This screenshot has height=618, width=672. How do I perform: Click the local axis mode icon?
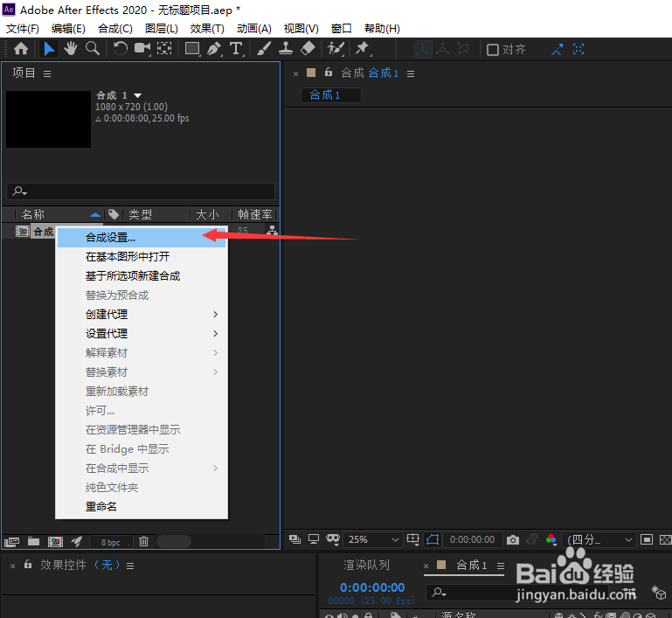click(423, 49)
